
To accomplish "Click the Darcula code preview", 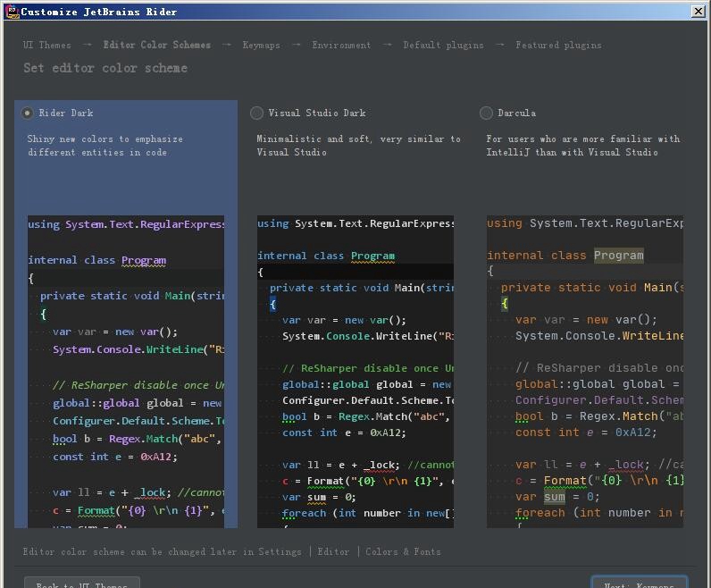I will (584, 372).
